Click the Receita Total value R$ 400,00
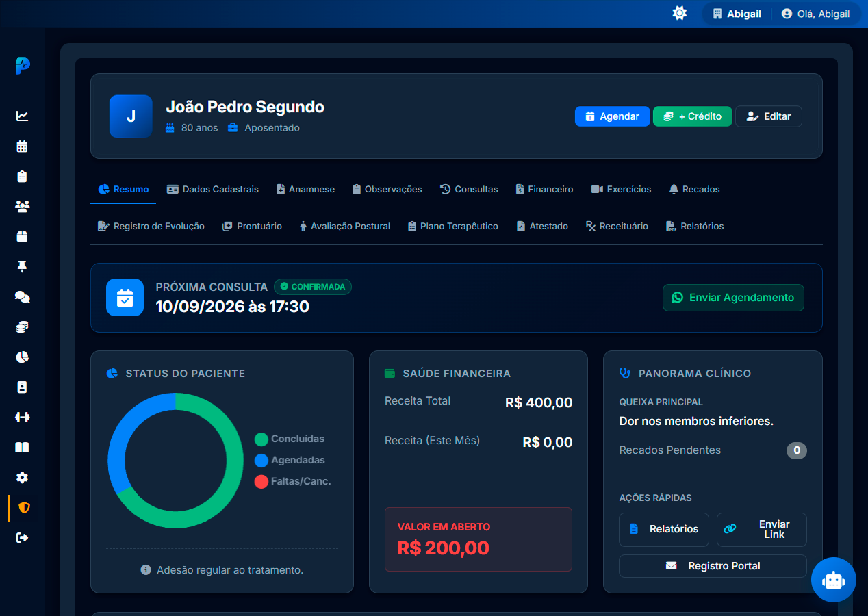868x616 pixels. pyautogui.click(x=539, y=402)
